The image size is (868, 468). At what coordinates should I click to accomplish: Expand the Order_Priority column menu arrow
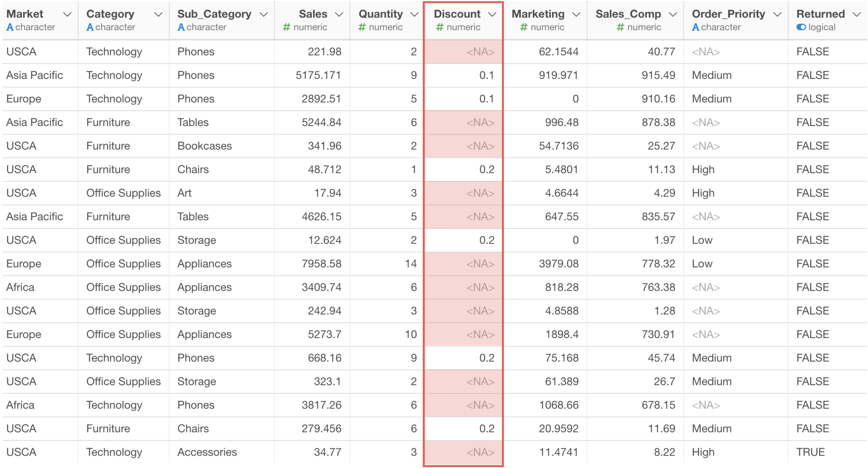click(777, 14)
